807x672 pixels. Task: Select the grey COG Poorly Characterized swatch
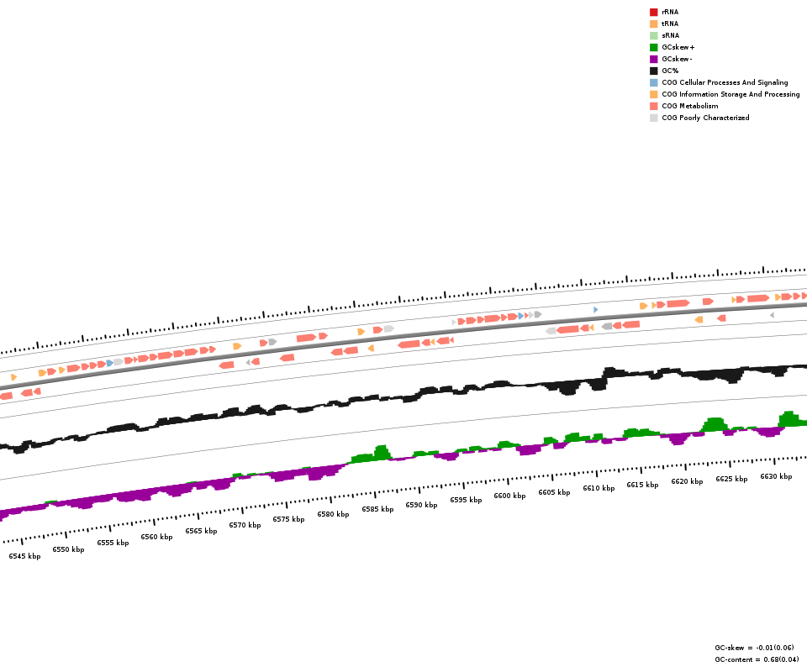653,118
